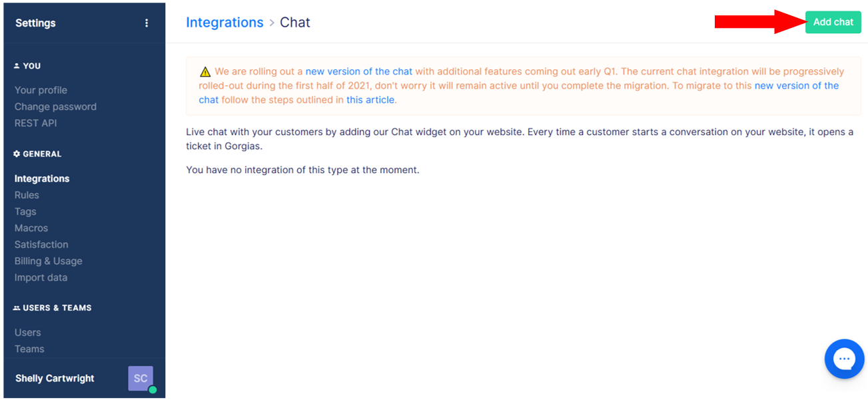Open Satisfaction settings
Viewport: 868px width, 402px height.
click(x=41, y=244)
